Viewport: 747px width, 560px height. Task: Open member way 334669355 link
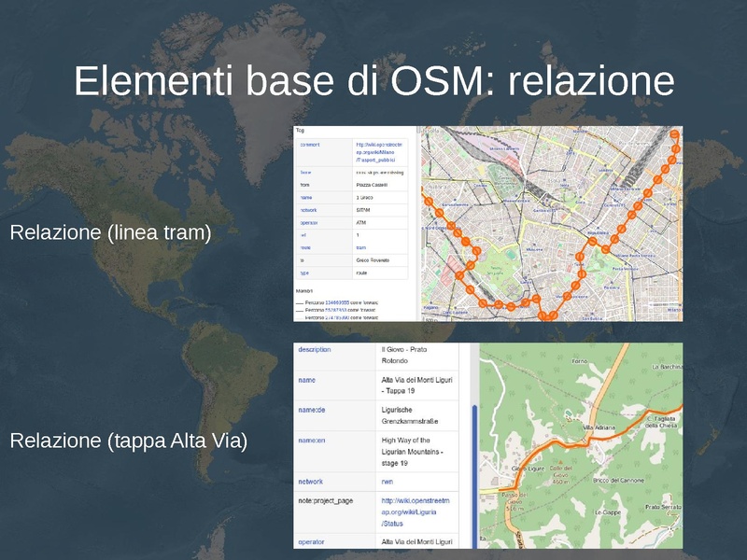pyautogui.click(x=337, y=303)
